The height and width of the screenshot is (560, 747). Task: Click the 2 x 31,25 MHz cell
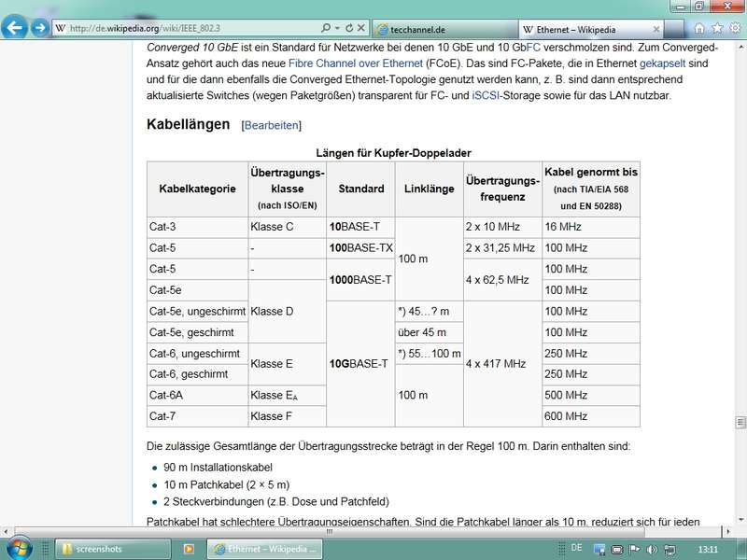click(502, 247)
